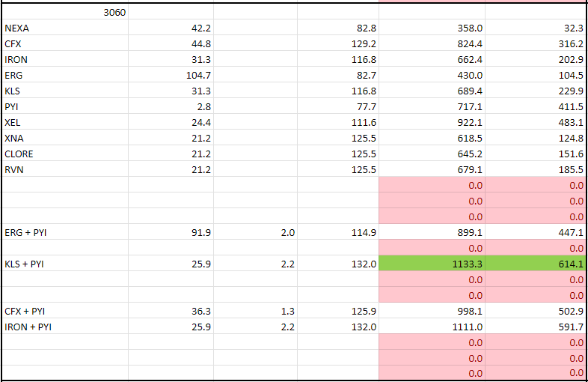The image size is (588, 382).
Task: Click XNA value 124.8
Action: click(536, 139)
